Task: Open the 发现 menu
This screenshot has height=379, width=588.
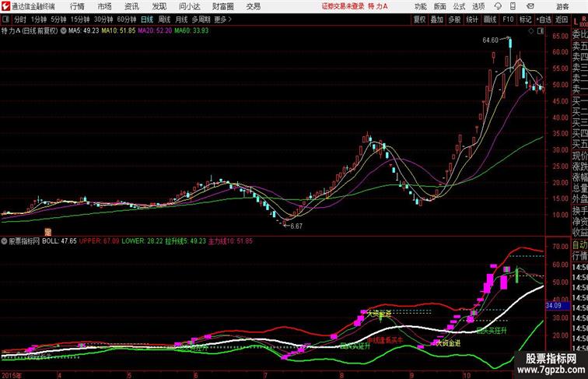Action: 159,6
